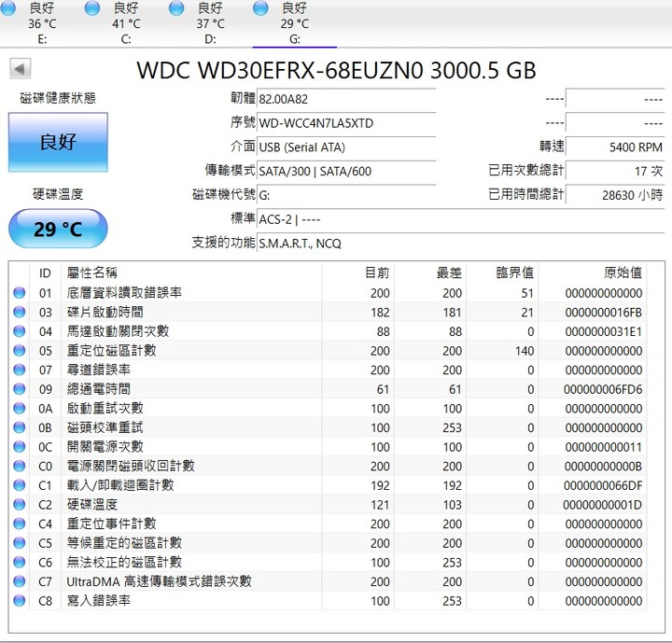Click the status orb for drive E:
672x643 pixels.
[7, 8]
